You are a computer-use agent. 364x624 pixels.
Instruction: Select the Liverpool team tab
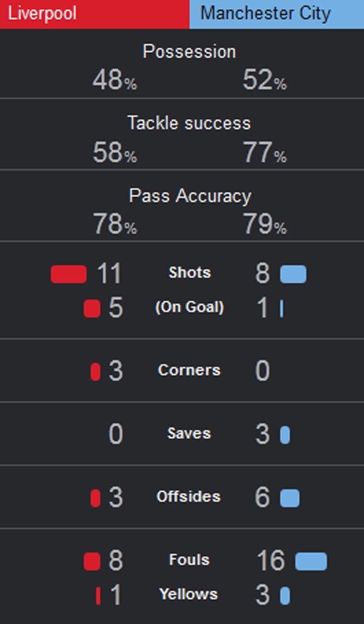click(95, 14)
